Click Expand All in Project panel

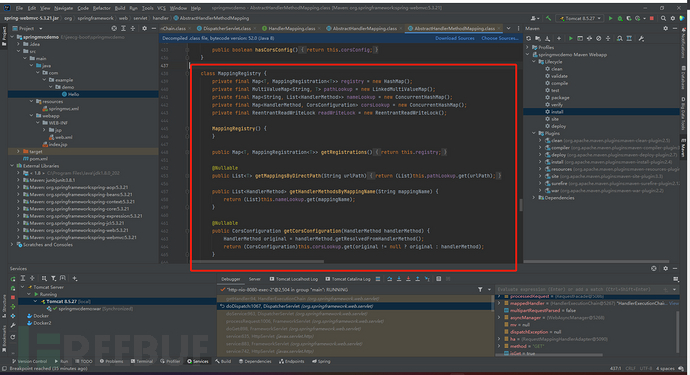coord(123,28)
